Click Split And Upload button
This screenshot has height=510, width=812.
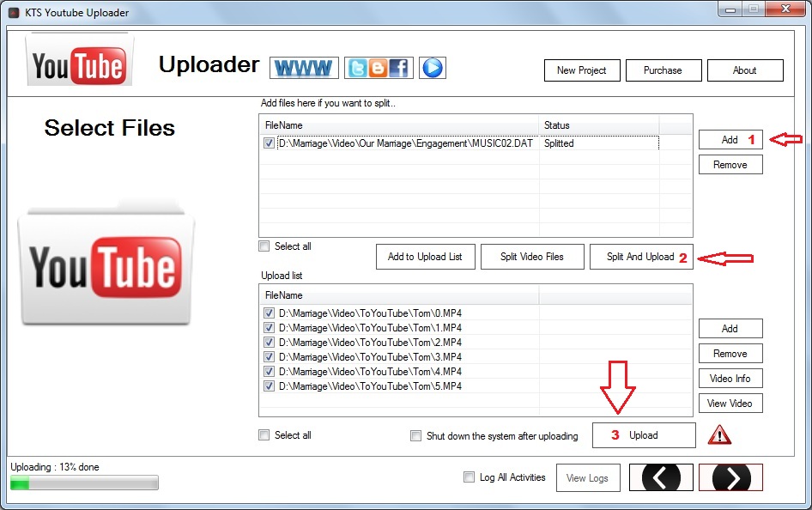click(641, 257)
